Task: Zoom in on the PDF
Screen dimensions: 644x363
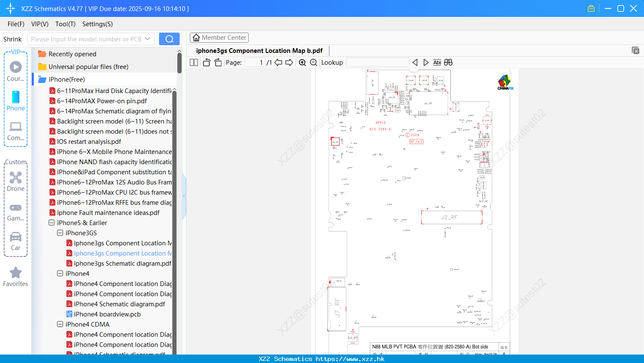Action: pyautogui.click(x=302, y=63)
